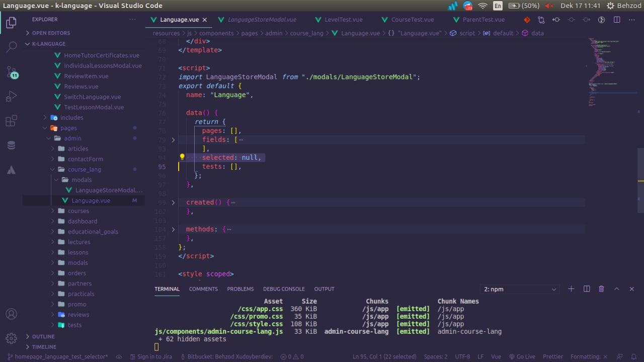Open the terminal selector dropdown showing 2: npm
Image resolution: width=644 pixels, height=362 pixels.
[520, 289]
